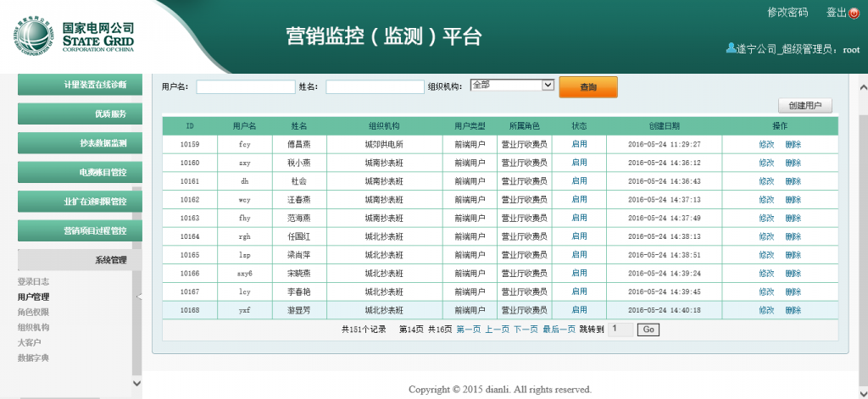Go to 第一页 of records

(468, 330)
